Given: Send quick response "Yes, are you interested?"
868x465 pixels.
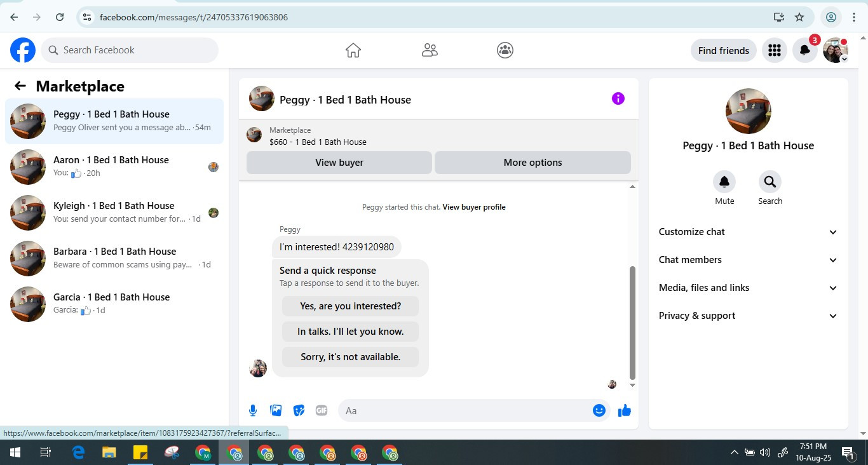Looking at the screenshot, I should [x=350, y=306].
